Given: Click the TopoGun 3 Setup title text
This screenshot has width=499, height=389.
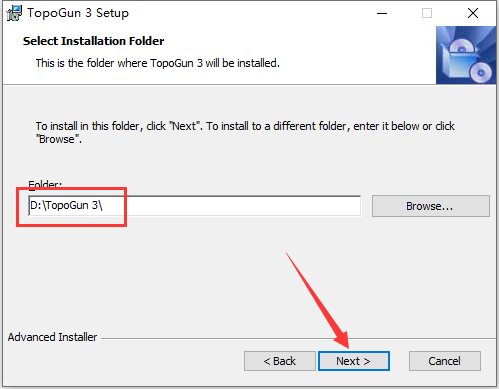Looking at the screenshot, I should tap(78, 13).
